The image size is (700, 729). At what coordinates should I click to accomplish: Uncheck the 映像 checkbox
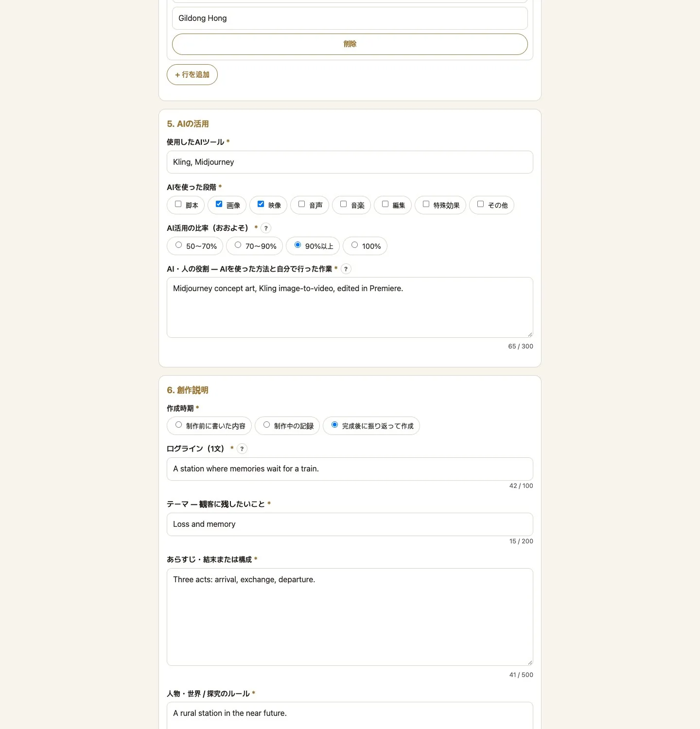261,204
